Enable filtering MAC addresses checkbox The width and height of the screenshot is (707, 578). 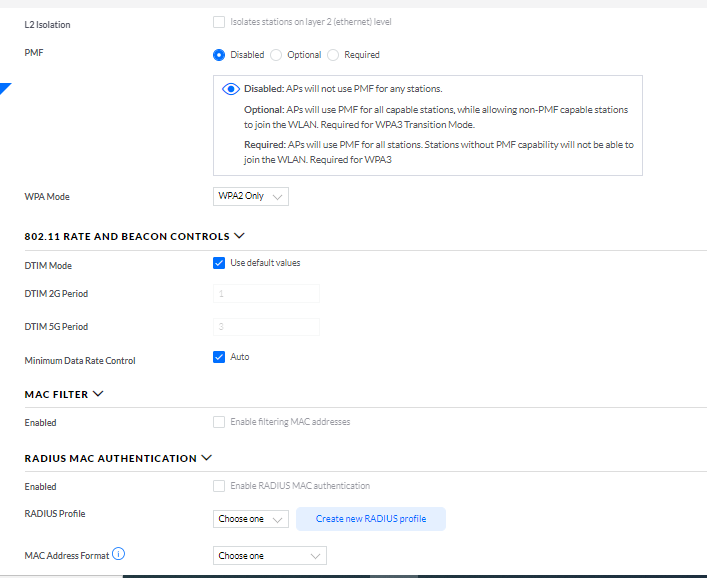(219, 422)
